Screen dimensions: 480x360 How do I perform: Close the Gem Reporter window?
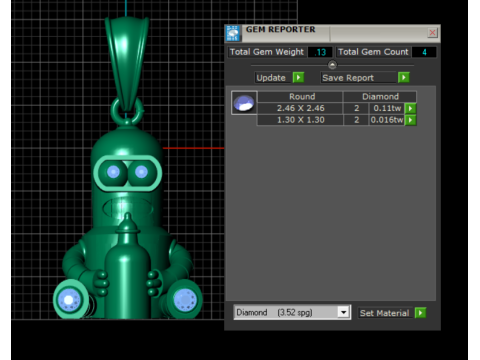click(432, 33)
